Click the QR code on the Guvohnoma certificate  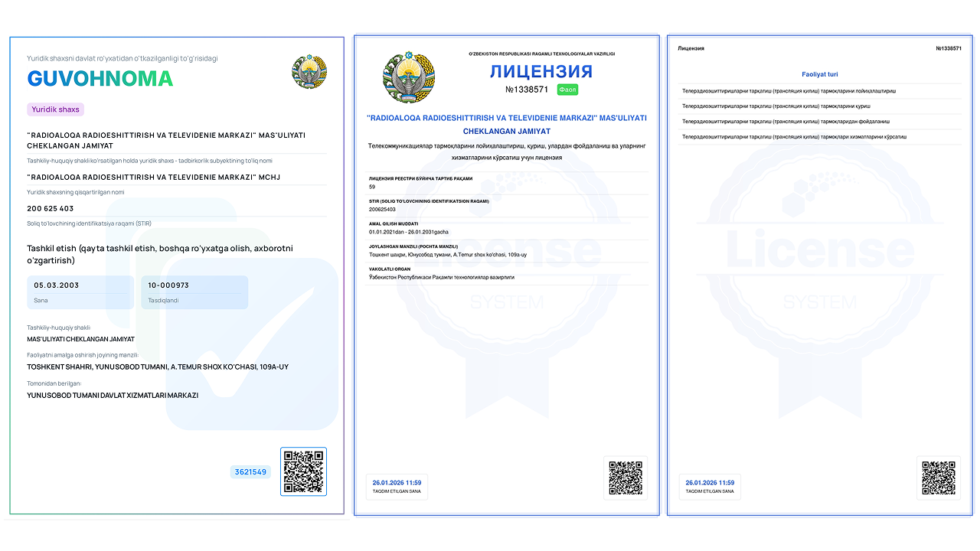303,471
